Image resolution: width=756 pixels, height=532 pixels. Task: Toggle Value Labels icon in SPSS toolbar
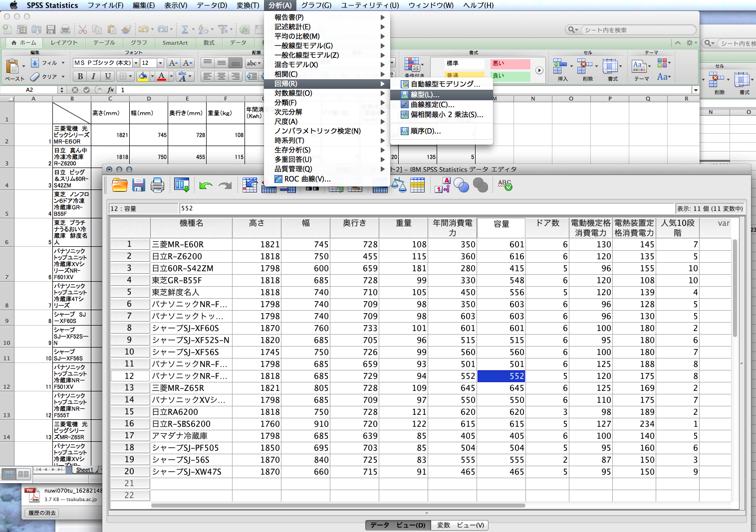(442, 185)
